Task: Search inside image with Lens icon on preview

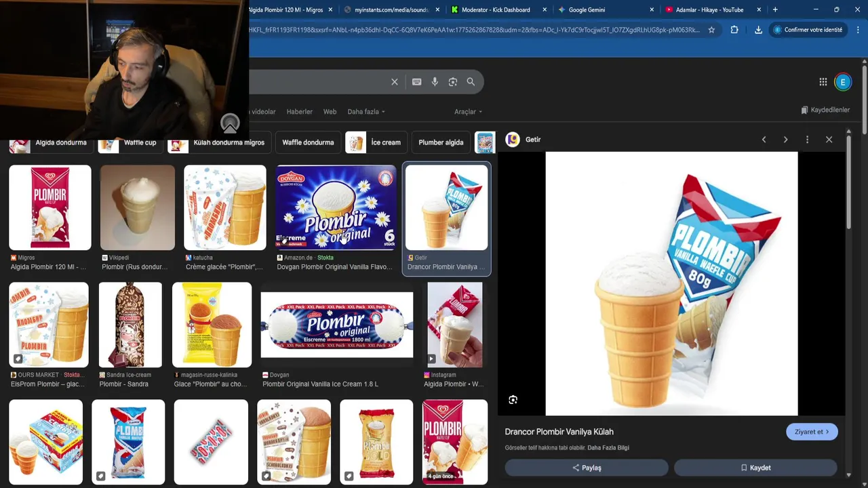Action: [x=513, y=400]
